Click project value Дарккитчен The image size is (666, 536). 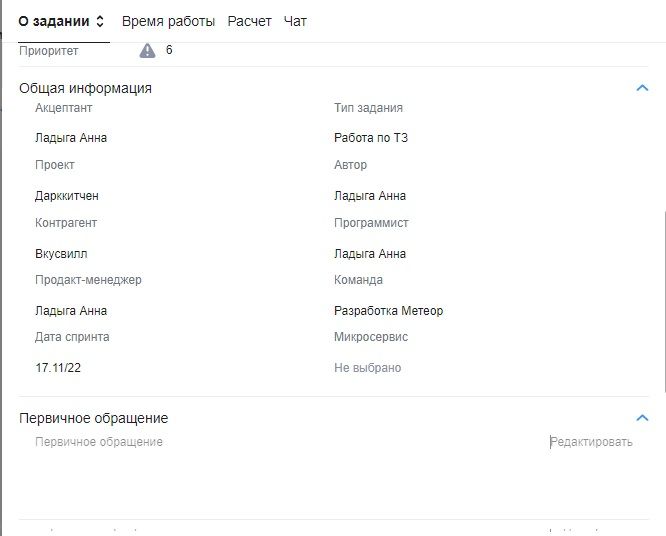click(67, 196)
